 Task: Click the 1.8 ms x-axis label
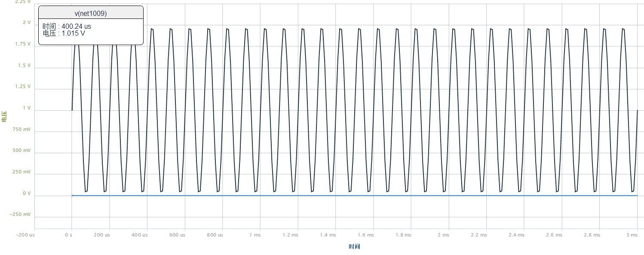click(403, 235)
